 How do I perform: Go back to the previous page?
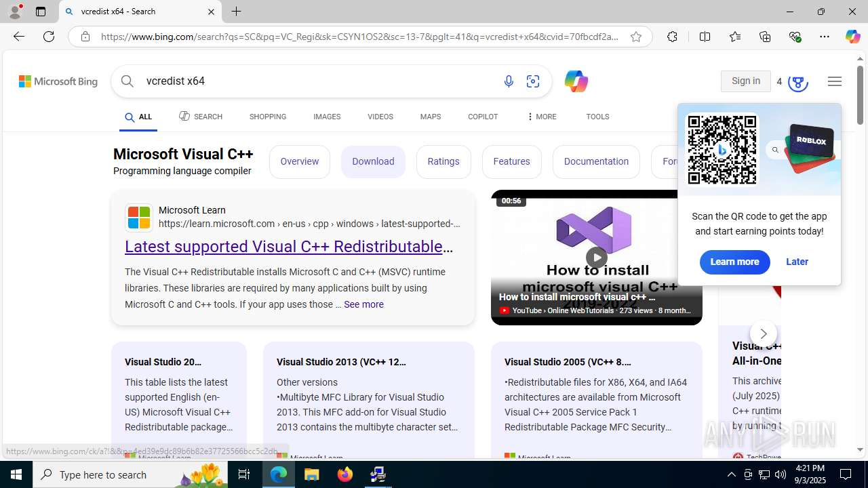point(19,37)
